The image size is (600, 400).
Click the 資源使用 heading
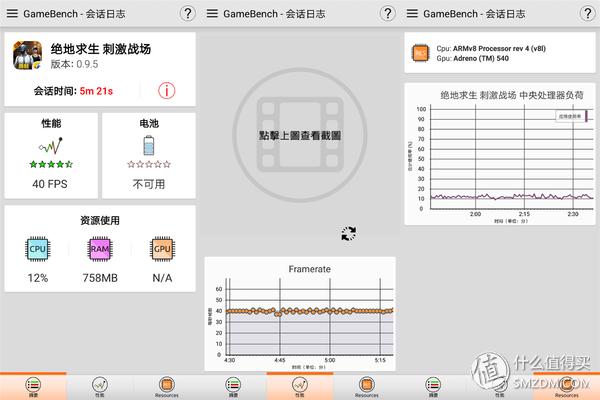pyautogui.click(x=100, y=220)
